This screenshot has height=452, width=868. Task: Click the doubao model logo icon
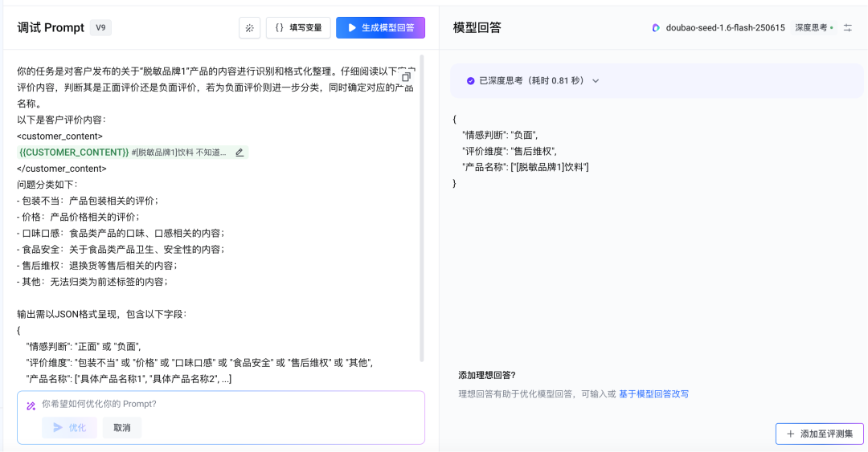tap(657, 28)
